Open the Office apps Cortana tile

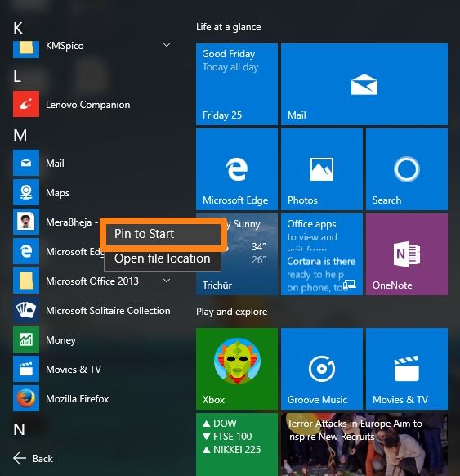click(x=322, y=254)
